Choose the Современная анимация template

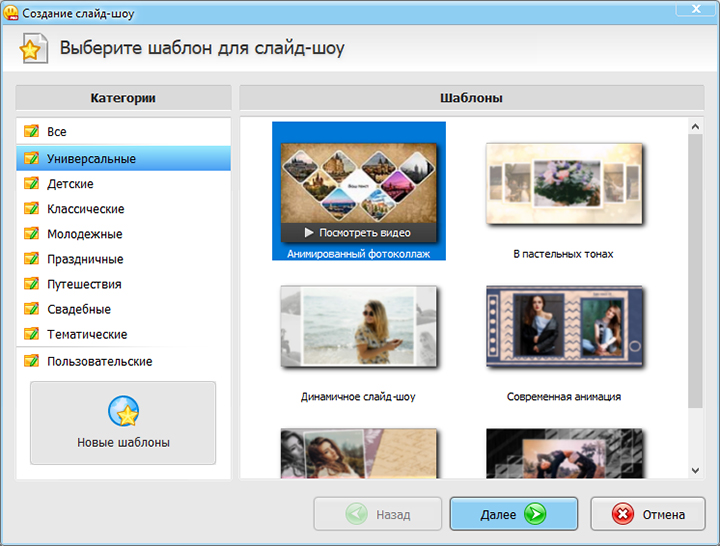[564, 326]
